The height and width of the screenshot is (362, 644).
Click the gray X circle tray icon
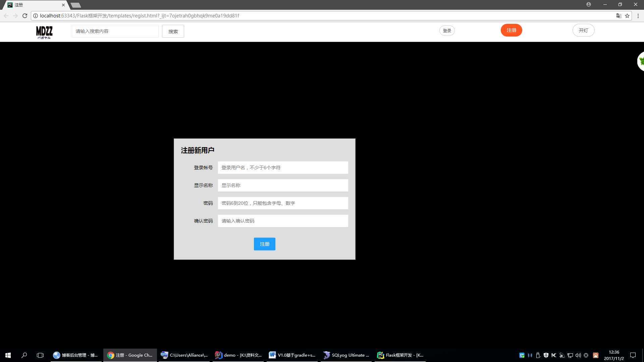(586, 355)
